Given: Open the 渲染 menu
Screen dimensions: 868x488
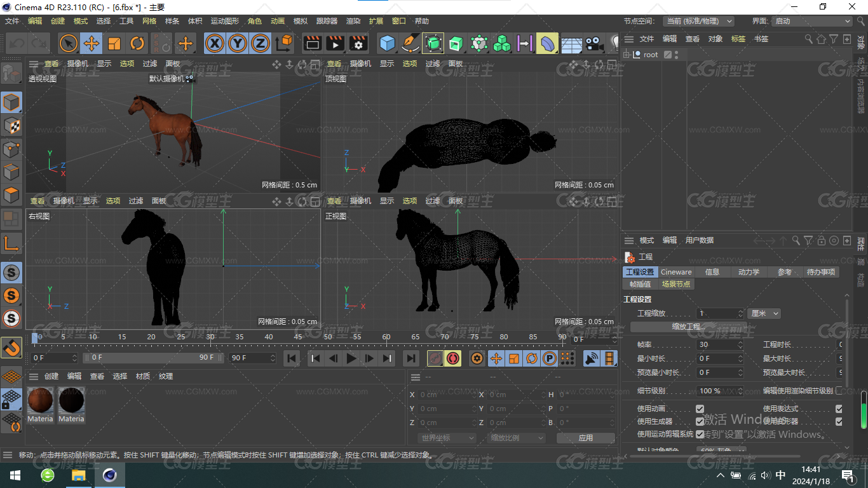Looking at the screenshot, I should point(353,21).
